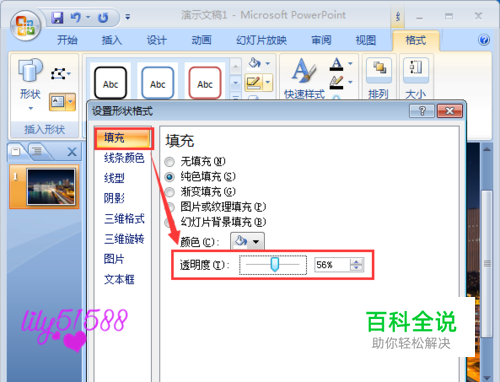The image size is (500, 382).
Task: Expand shape outline dropdown arrow
Action: pyautogui.click(x=268, y=82)
